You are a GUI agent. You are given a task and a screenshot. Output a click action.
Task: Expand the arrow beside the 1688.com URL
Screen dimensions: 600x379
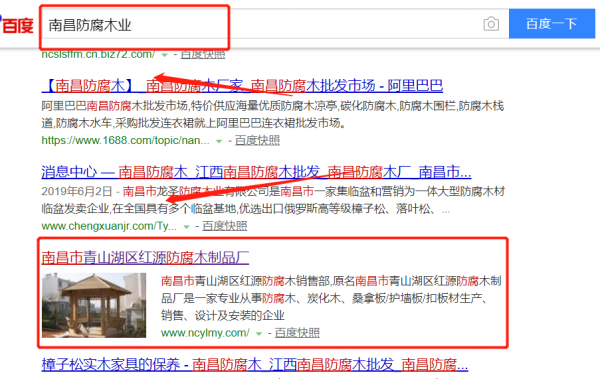click(x=219, y=141)
